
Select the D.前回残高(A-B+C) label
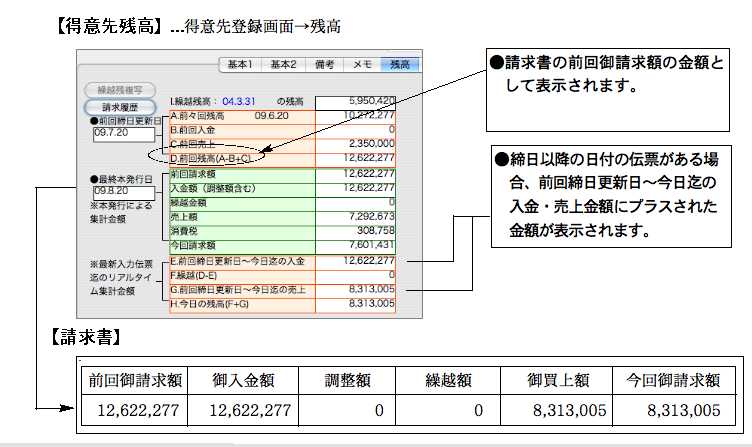coord(210,158)
